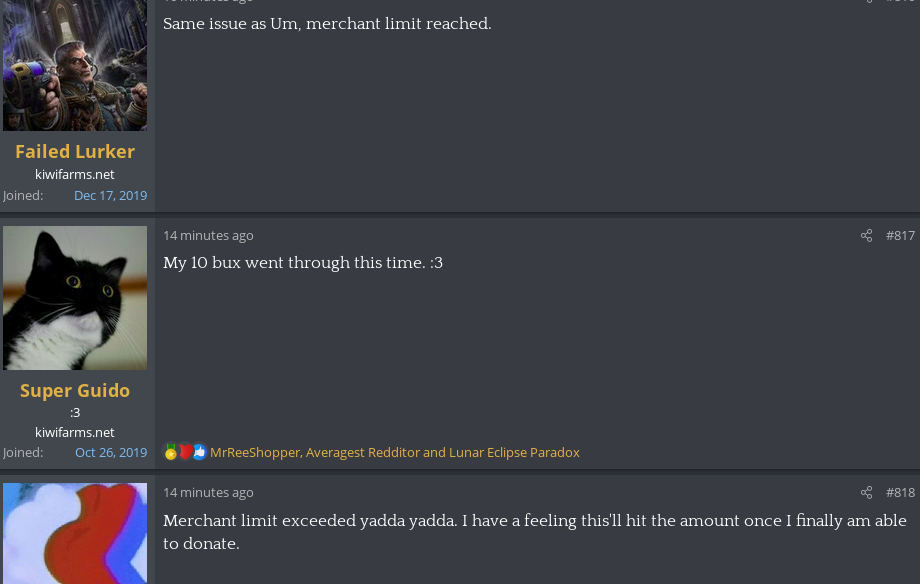Viewport: 920px width, 584px height.
Task: Click the "My 10 bux went through" post text
Action: coord(302,263)
